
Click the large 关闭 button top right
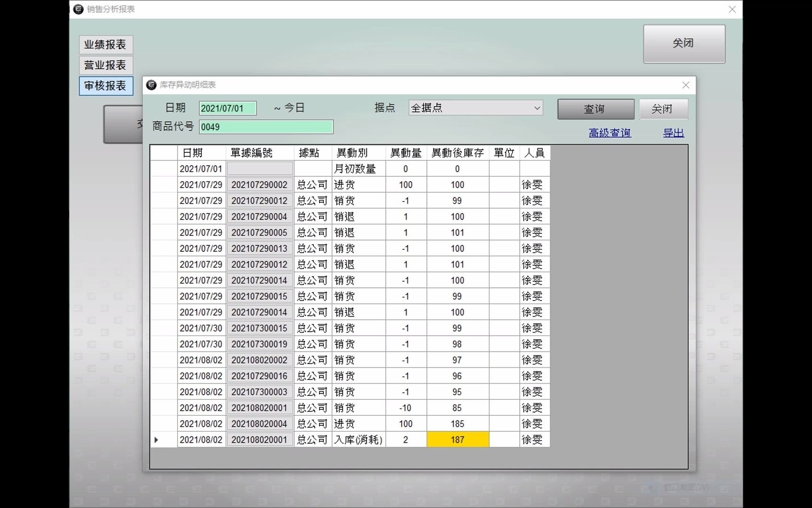pyautogui.click(x=684, y=44)
